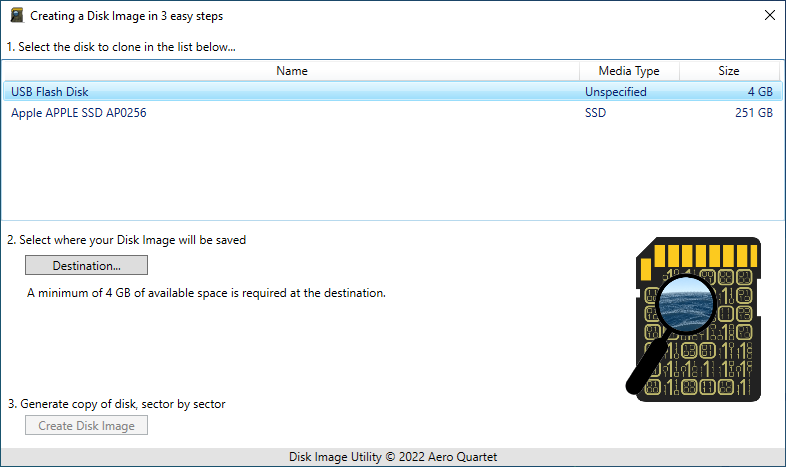Click the Disk Image Utility title bar icon

17,16
